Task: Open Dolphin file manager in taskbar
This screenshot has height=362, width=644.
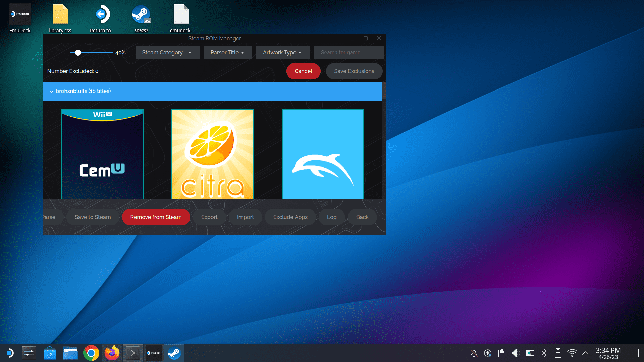Action: (x=70, y=353)
